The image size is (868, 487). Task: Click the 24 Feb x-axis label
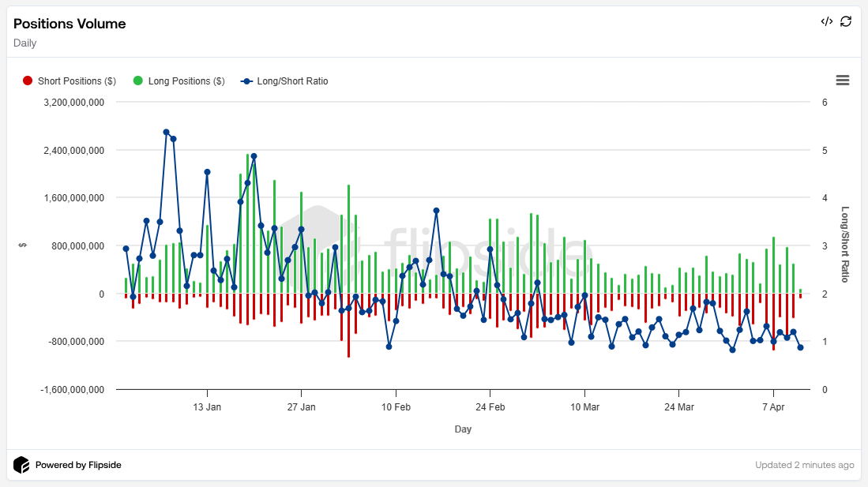point(490,407)
